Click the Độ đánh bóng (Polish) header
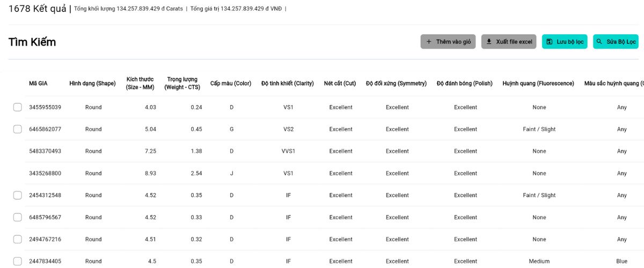This screenshot has width=644, height=268. pyautogui.click(x=465, y=83)
